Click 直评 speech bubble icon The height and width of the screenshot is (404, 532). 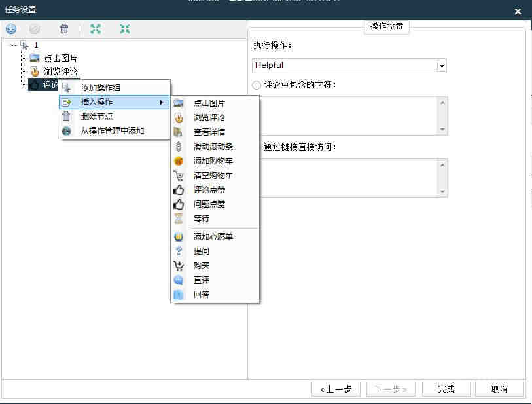pyautogui.click(x=179, y=280)
